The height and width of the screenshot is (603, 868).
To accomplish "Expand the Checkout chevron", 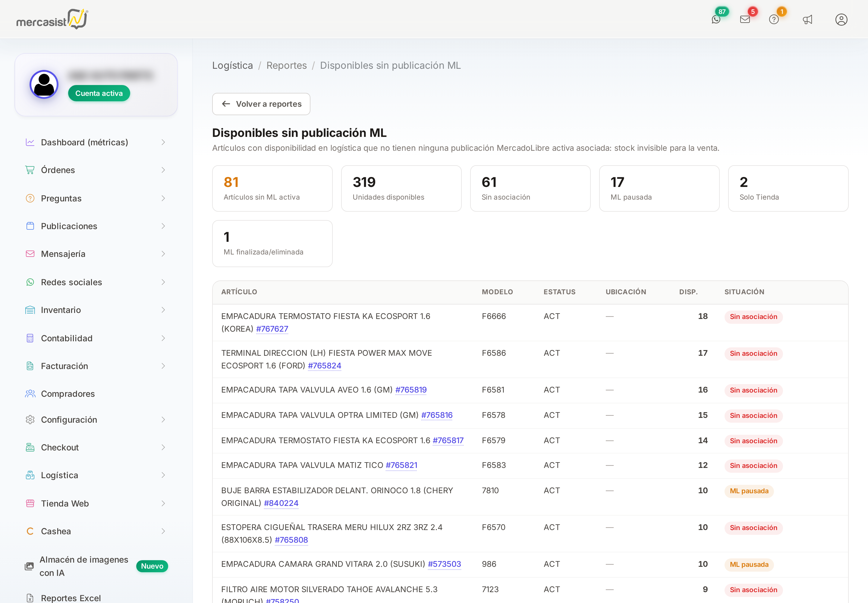I will [x=163, y=447].
